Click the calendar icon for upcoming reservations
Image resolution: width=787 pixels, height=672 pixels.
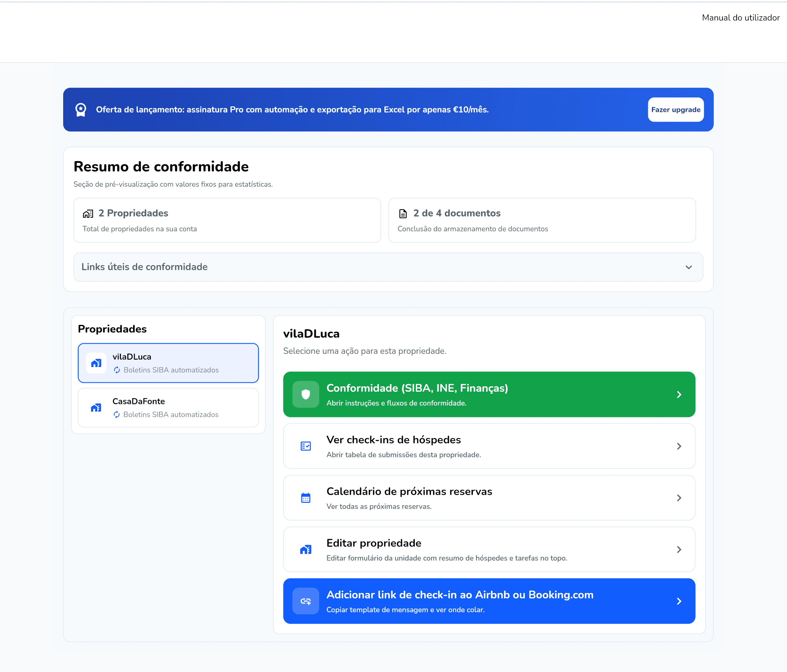point(305,498)
